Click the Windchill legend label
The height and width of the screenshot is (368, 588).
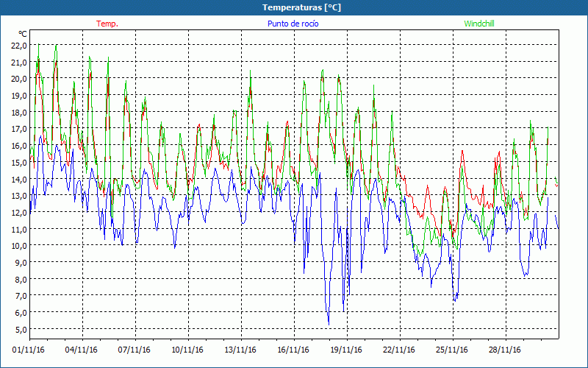pyautogui.click(x=479, y=24)
